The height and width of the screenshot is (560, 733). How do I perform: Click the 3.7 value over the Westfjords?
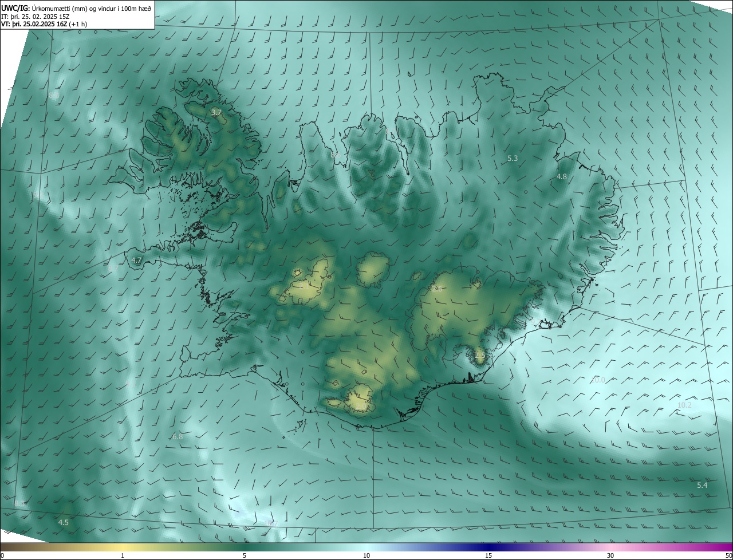[216, 112]
